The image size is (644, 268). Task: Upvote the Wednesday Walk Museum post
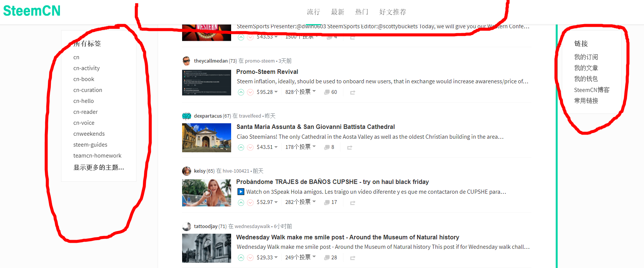(241, 257)
